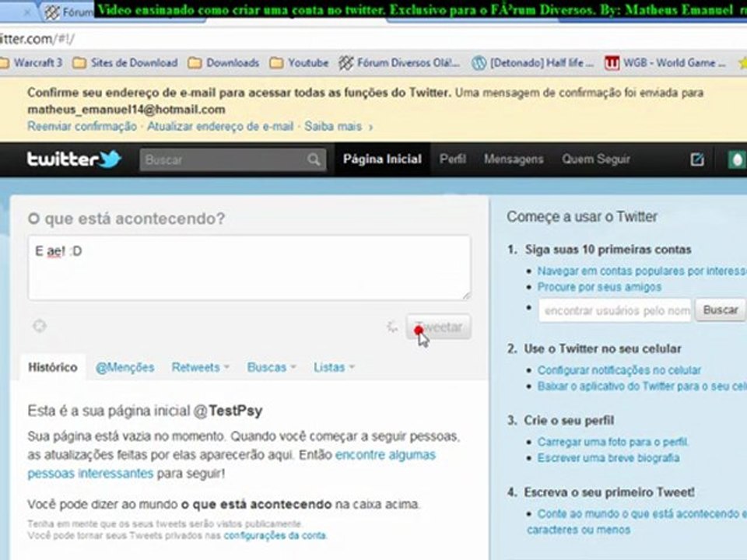Open the Youtube bookmark folder
Screen dimensions: 747x560
[299, 63]
